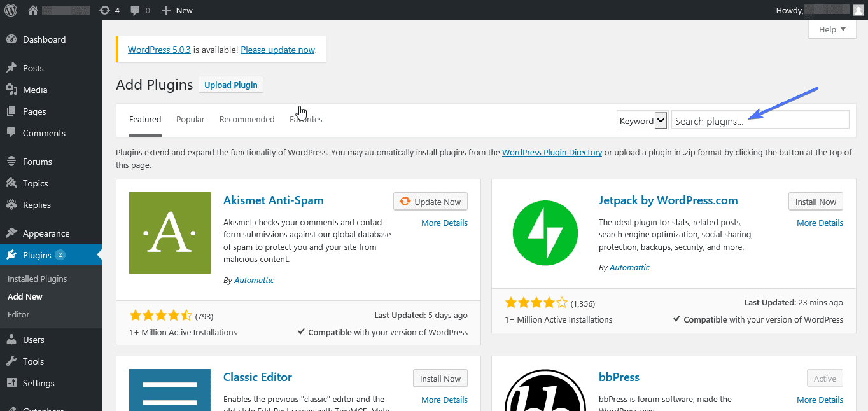Click the WordPress logo in admin bar
Image resolution: width=868 pixels, height=411 pixels.
11,10
